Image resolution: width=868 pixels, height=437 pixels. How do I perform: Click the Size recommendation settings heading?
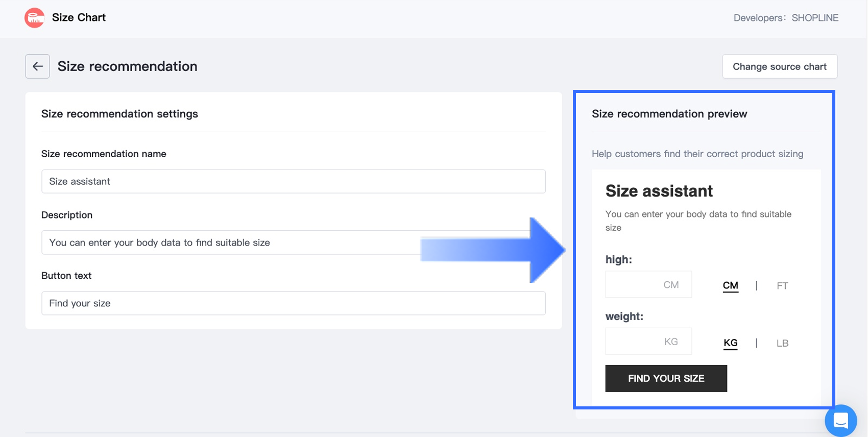[x=119, y=114]
